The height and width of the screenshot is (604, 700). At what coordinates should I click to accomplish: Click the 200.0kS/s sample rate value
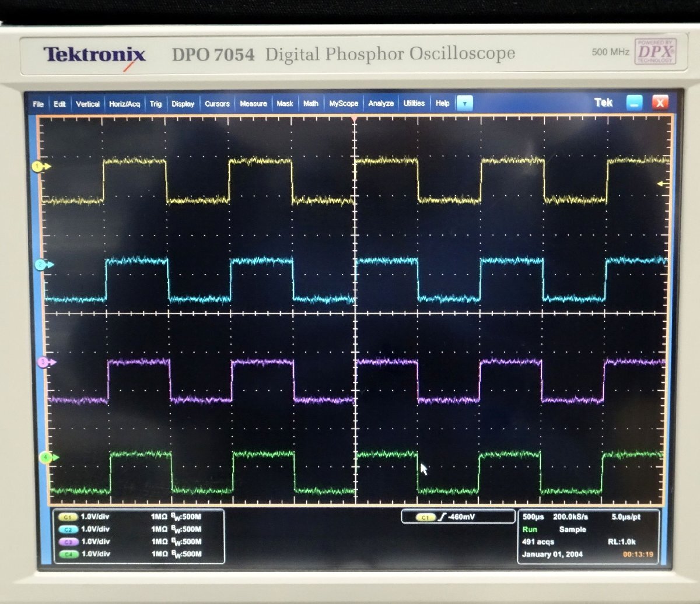tap(570, 517)
